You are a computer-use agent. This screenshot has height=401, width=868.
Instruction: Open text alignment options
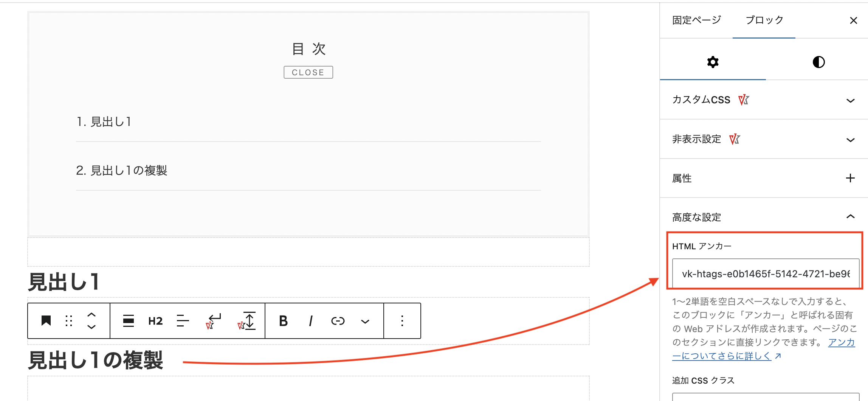(x=183, y=321)
